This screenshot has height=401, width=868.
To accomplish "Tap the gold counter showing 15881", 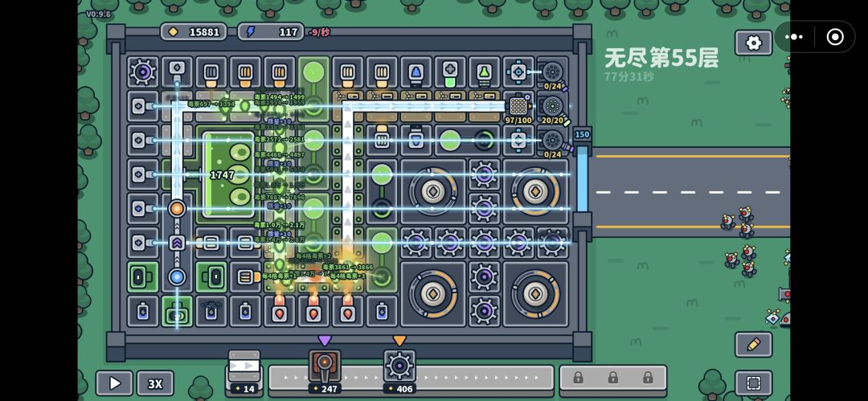I will pos(194,31).
